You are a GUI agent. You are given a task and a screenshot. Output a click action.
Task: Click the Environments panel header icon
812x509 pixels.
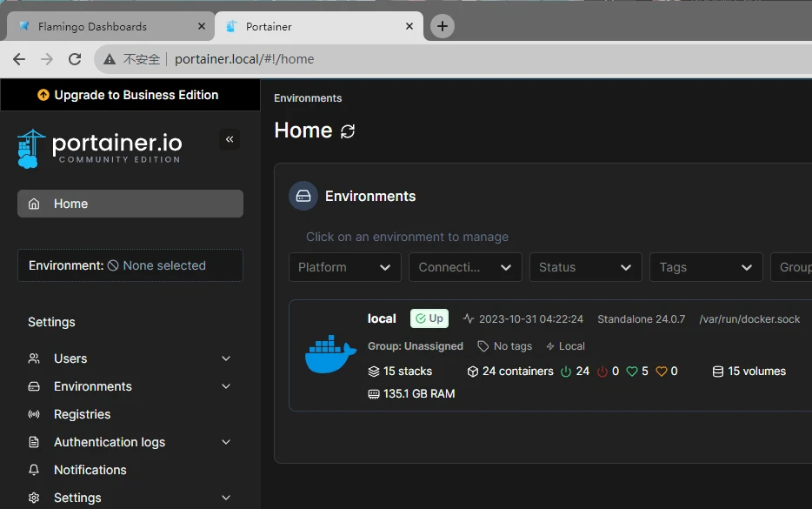point(303,196)
